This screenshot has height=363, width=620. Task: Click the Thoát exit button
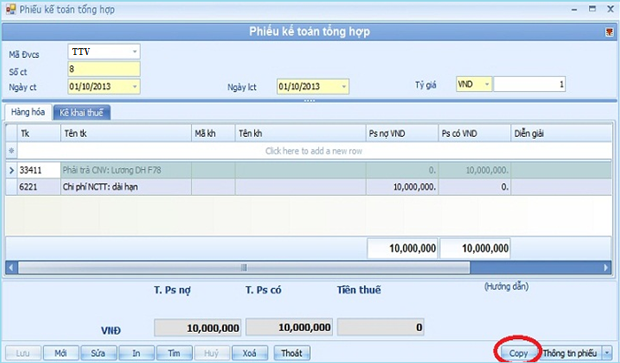pos(291,353)
